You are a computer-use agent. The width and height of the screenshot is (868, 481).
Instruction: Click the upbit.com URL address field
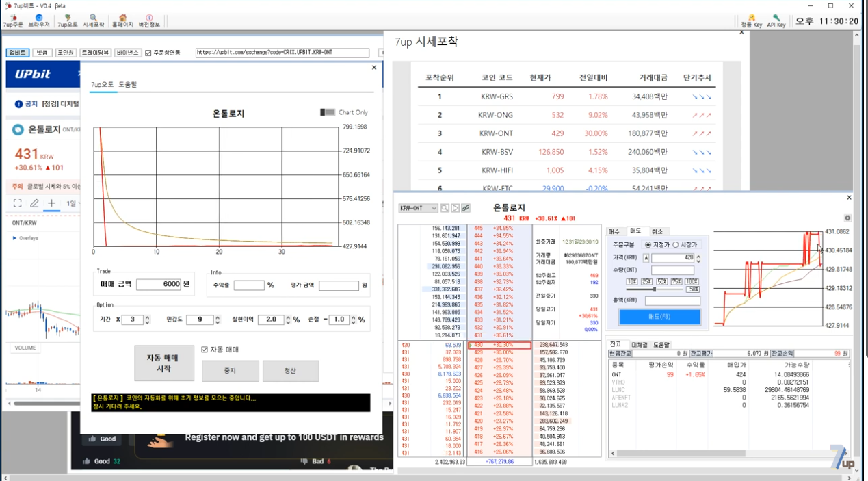click(282, 53)
